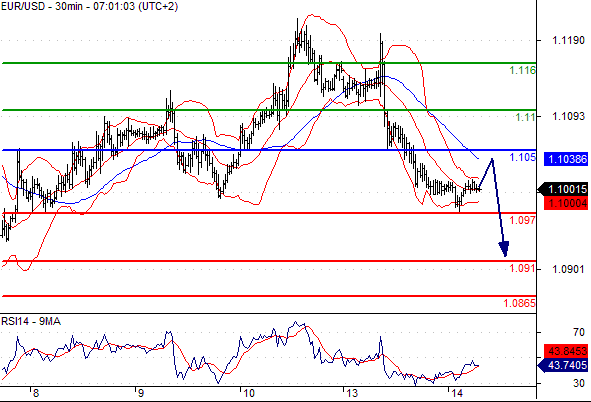591x402 pixels.
Task: Select the 1.091 red support label
Action: [x=522, y=268]
